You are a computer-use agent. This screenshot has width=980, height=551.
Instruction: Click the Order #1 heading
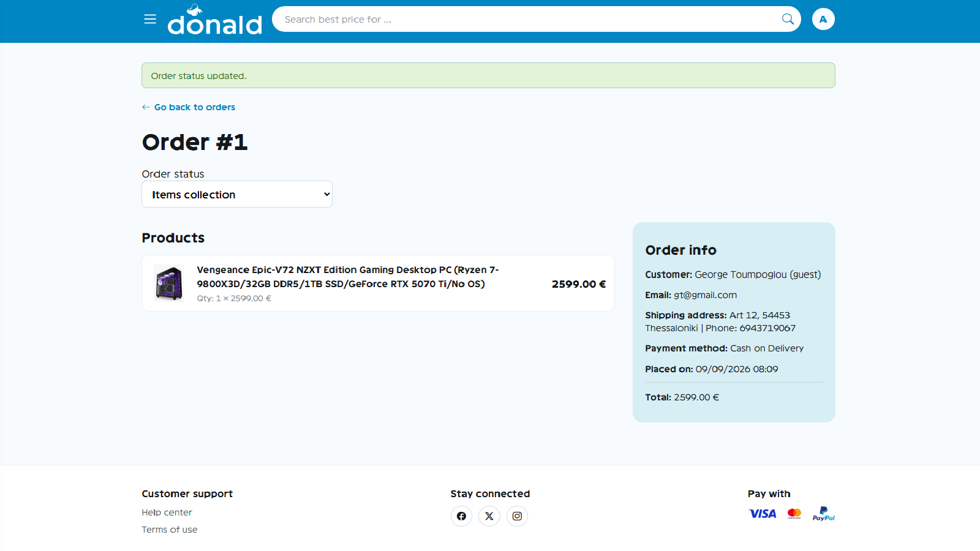pyautogui.click(x=195, y=142)
